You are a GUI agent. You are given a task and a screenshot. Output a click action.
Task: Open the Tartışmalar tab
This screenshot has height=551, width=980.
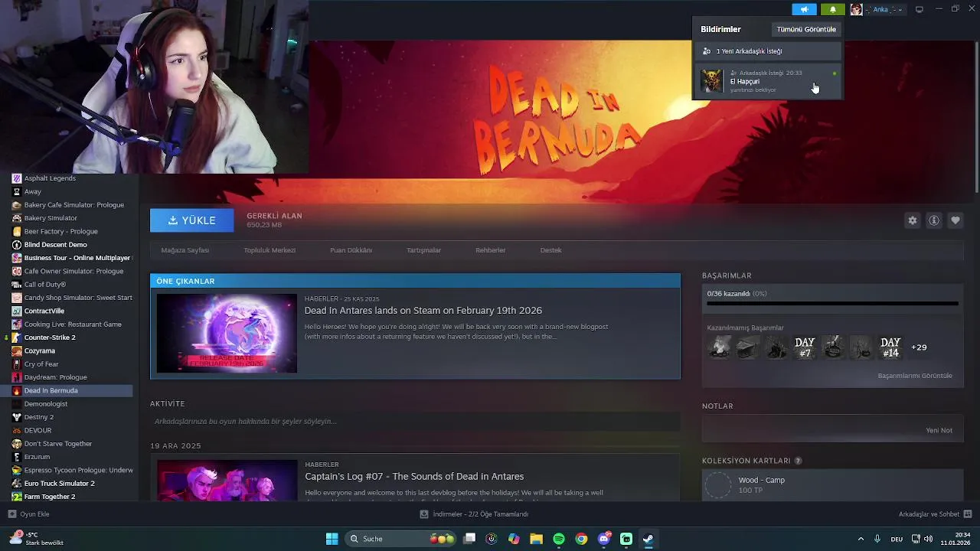pyautogui.click(x=423, y=250)
